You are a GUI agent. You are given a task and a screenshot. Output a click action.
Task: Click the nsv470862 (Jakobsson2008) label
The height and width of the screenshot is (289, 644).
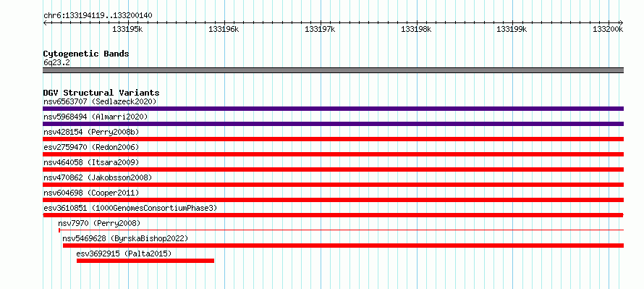pyautogui.click(x=98, y=177)
